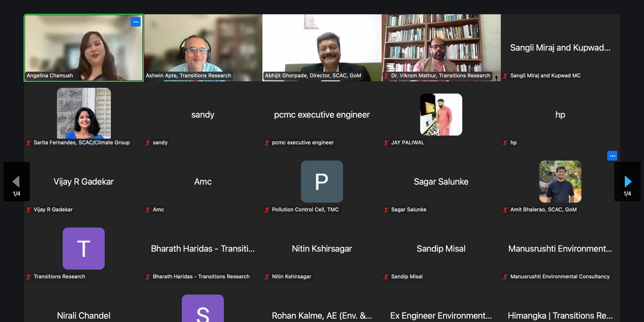Click muted mic icon beside JAY PALIWAL

click(386, 143)
